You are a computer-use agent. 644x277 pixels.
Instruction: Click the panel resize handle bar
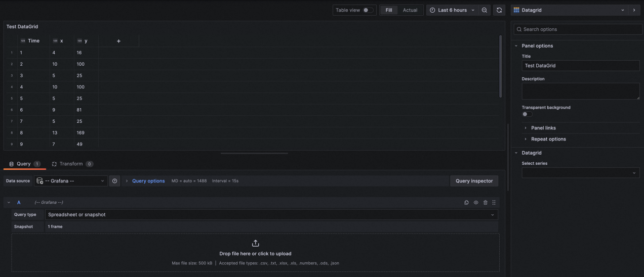point(254,153)
